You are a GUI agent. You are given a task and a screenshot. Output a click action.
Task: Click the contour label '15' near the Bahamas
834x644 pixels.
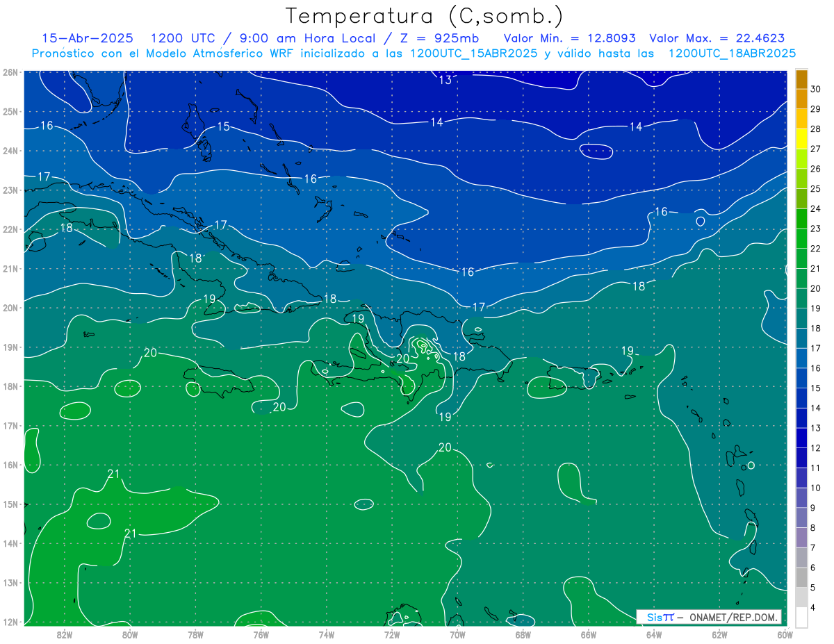(223, 126)
